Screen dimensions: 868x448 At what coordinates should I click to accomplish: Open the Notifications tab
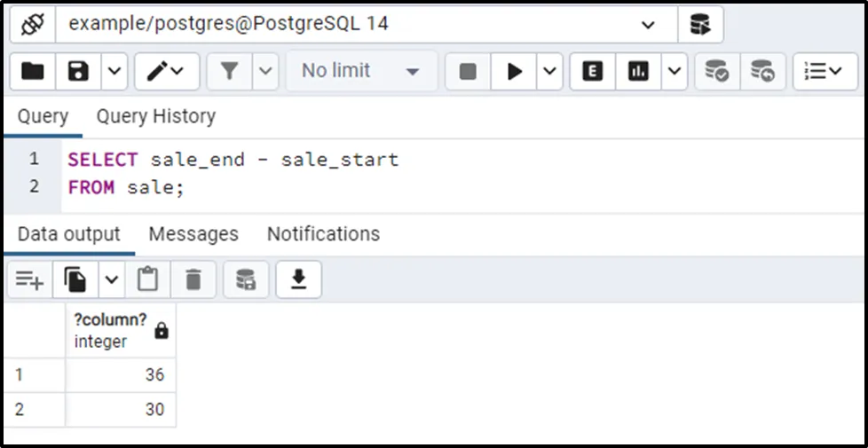[323, 234]
